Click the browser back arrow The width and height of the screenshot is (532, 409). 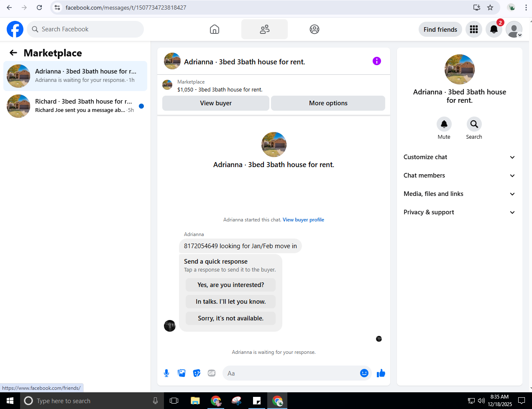click(x=9, y=8)
